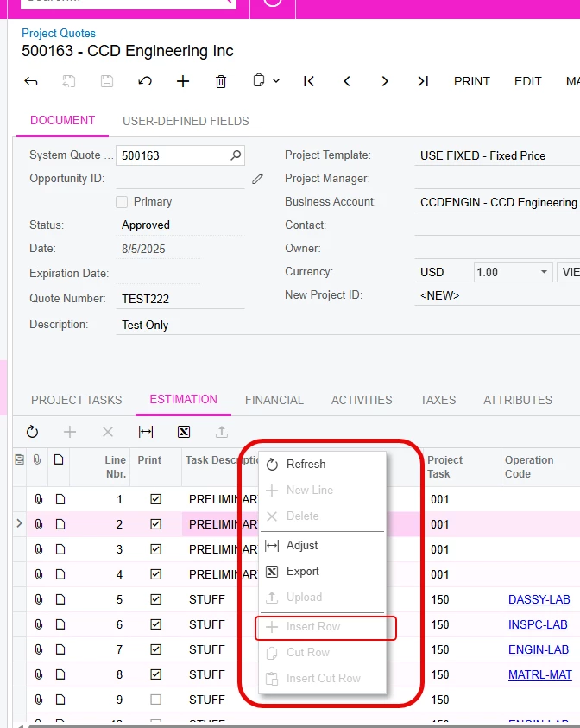
Task: Toggle Print checkbox on line 2
Action: coord(156,524)
